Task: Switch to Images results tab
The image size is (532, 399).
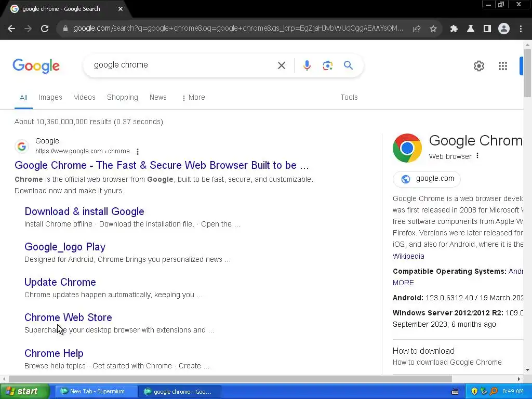Action: point(50,97)
